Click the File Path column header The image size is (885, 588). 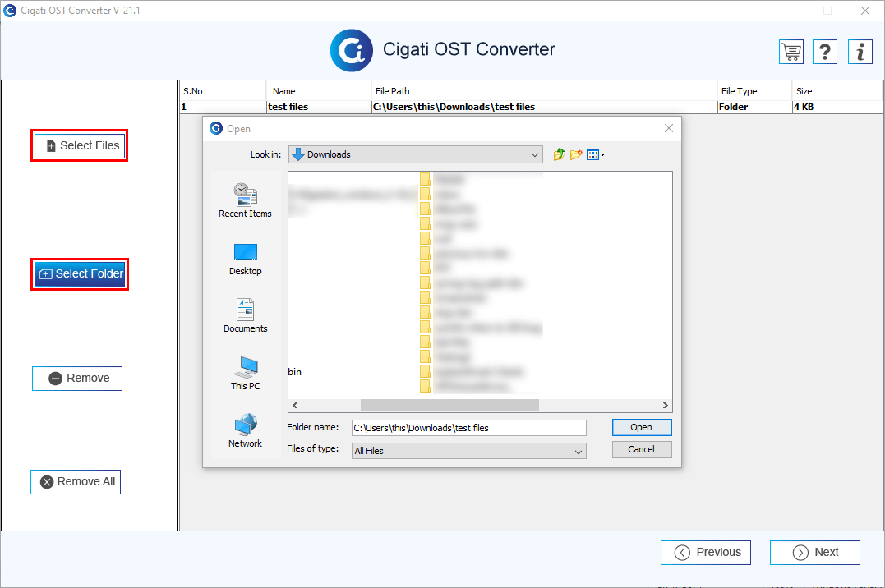[x=544, y=91]
